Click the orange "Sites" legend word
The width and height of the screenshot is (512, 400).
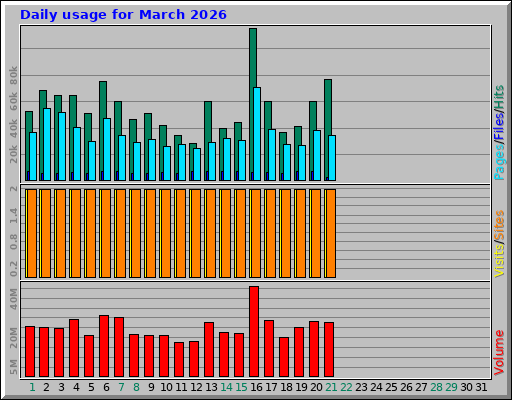pyautogui.click(x=499, y=225)
